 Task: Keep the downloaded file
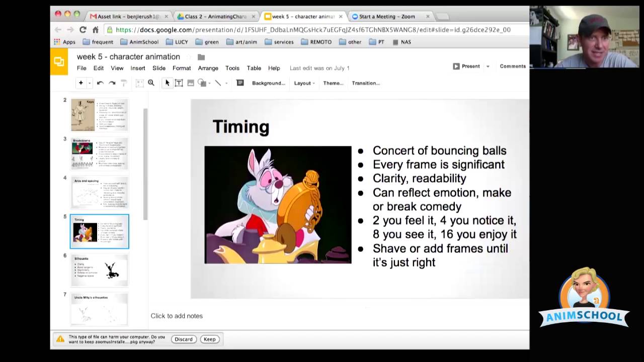(209, 339)
